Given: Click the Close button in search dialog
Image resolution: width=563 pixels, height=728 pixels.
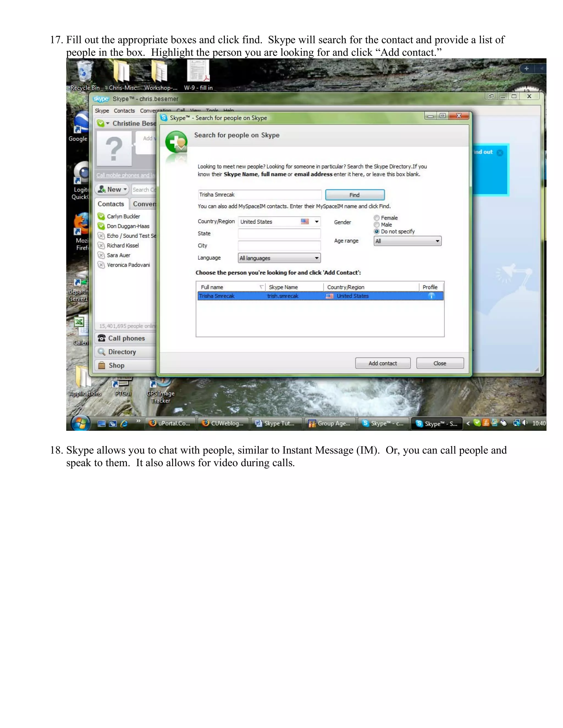Looking at the screenshot, I should point(440,363).
